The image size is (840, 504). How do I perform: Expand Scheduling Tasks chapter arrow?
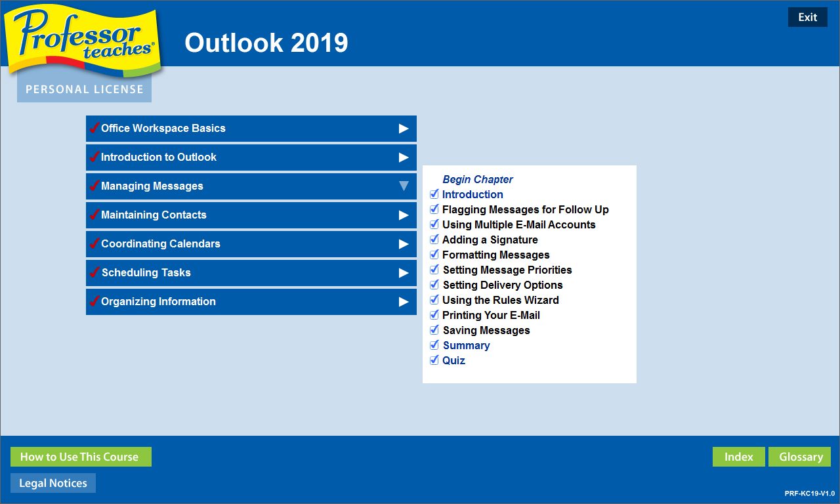(x=404, y=273)
